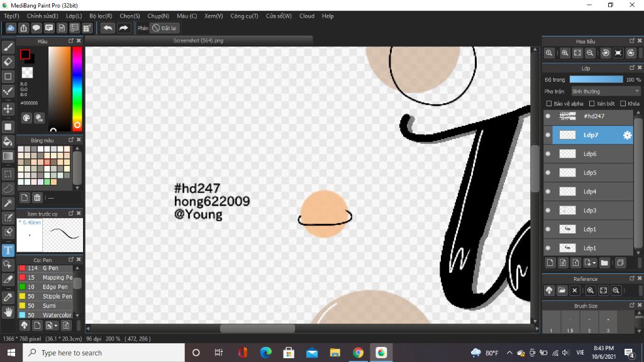Select the Magic Wand tool
This screenshot has width=644, height=362.
point(8,203)
